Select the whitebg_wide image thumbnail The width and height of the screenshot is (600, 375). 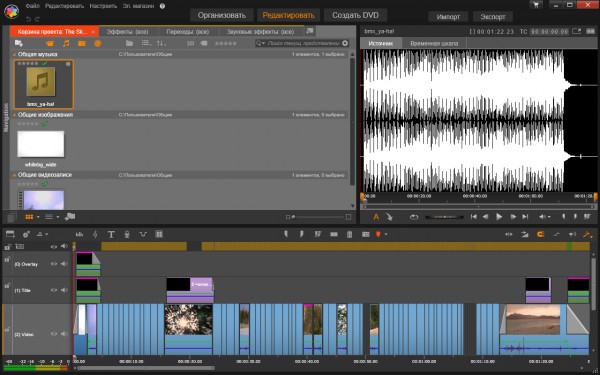[41, 145]
